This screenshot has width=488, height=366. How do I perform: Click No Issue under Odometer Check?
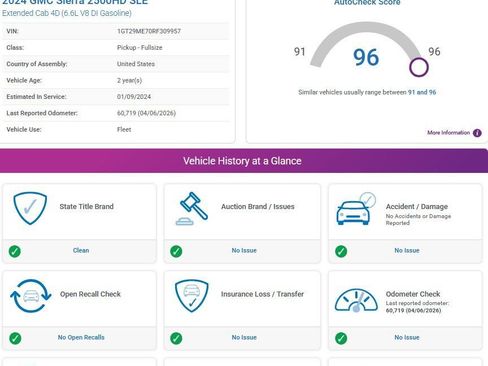407,337
